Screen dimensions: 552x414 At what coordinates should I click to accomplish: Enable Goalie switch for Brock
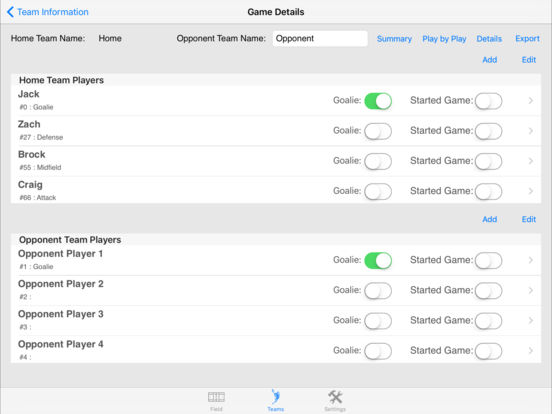pos(378,162)
